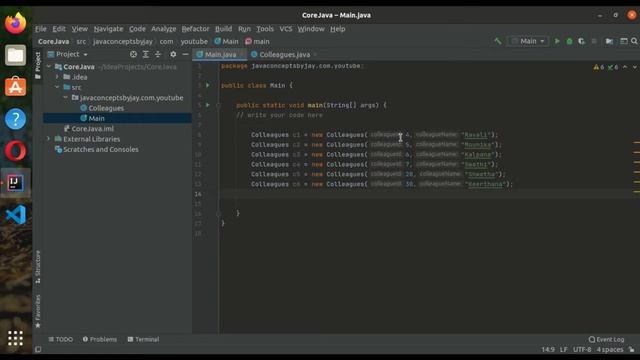Screen dimensions: 640x360
Task: Run with Coverage icon in toolbar
Action: tap(581, 41)
